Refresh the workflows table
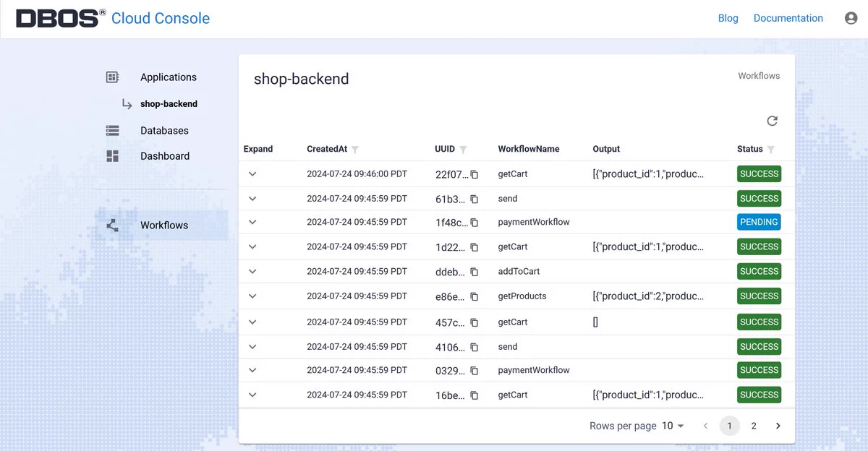The width and height of the screenshot is (868, 451). [772, 121]
